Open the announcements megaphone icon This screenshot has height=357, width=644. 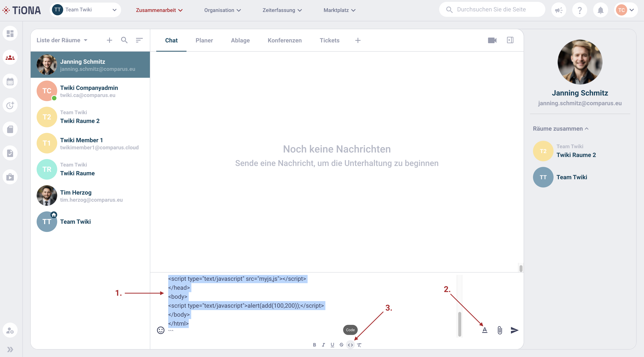(x=559, y=10)
